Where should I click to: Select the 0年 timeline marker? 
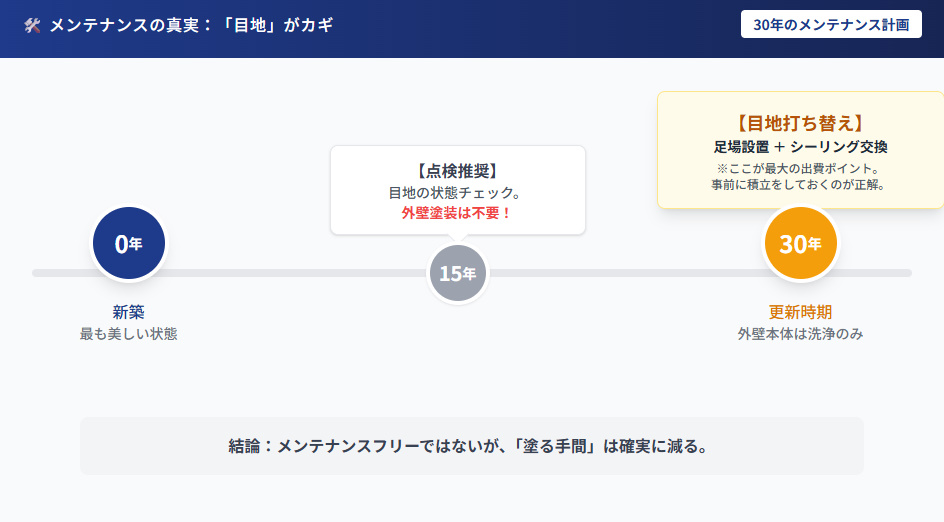[x=129, y=243]
